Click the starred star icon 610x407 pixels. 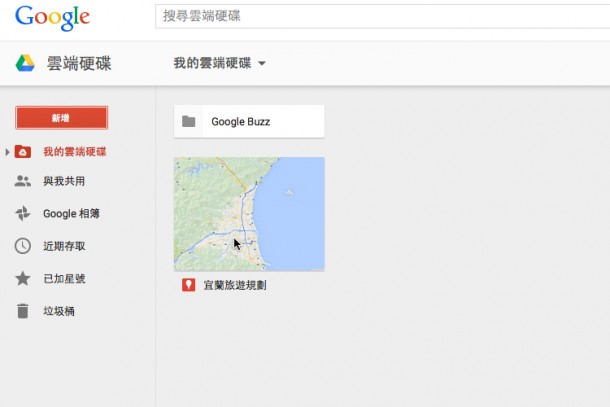(23, 278)
